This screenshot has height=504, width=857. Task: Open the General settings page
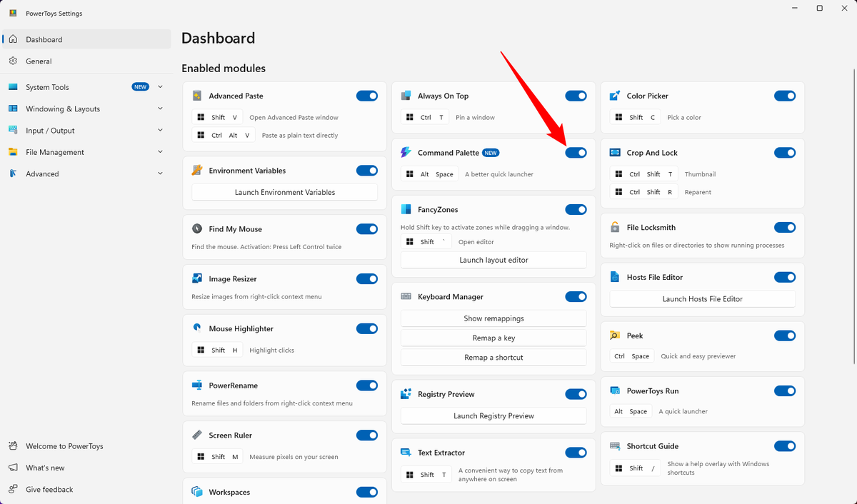click(87, 61)
